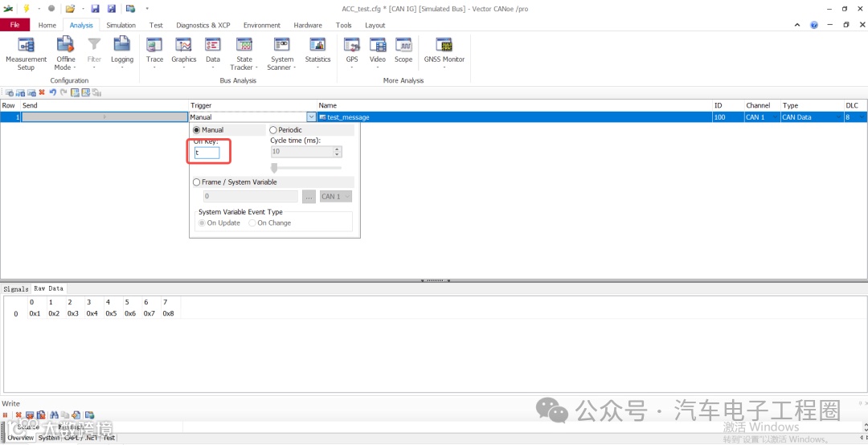The width and height of the screenshot is (868, 445).
Task: Click the blue undo arrow in IG toolbar
Action: pyautogui.click(x=52, y=92)
